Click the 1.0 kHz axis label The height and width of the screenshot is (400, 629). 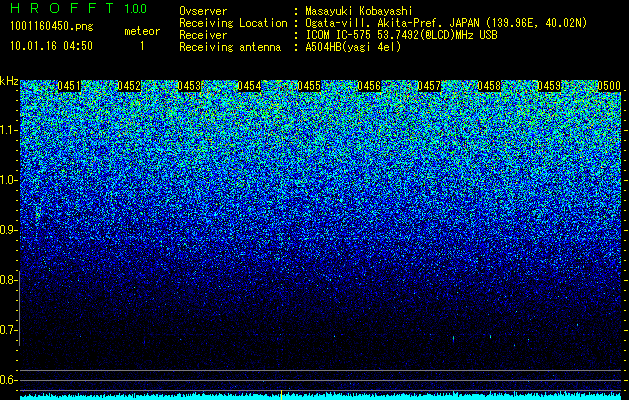[x=9, y=181]
